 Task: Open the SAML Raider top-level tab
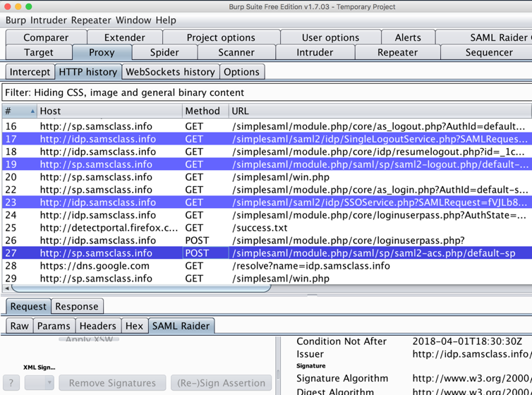coord(497,37)
